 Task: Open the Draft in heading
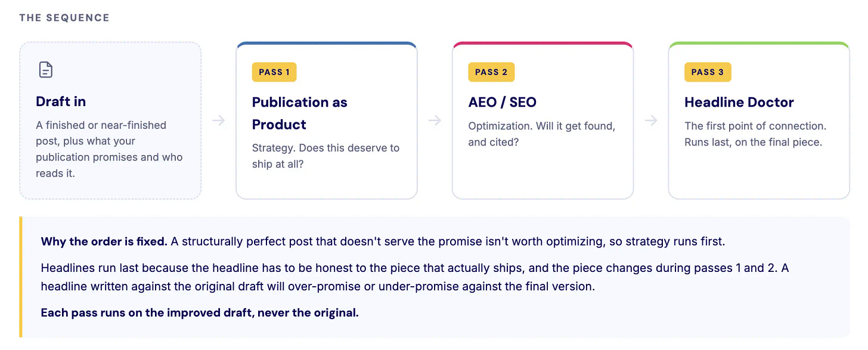[61, 101]
